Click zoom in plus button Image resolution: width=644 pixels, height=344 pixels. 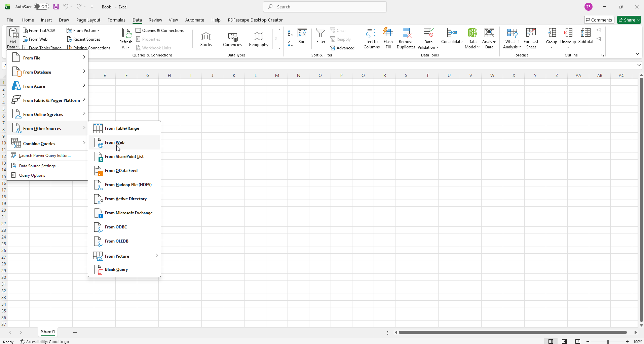628,342
